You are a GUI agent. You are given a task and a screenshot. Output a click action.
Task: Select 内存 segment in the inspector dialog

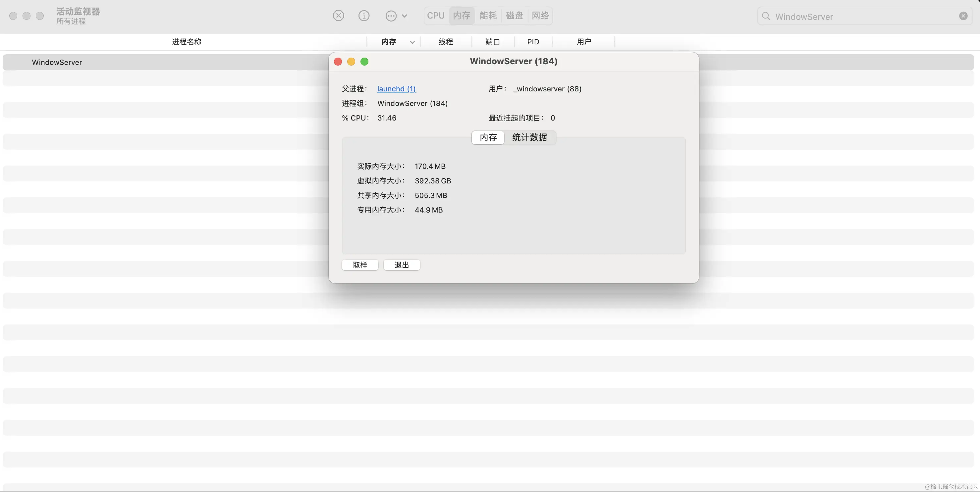pyautogui.click(x=488, y=137)
